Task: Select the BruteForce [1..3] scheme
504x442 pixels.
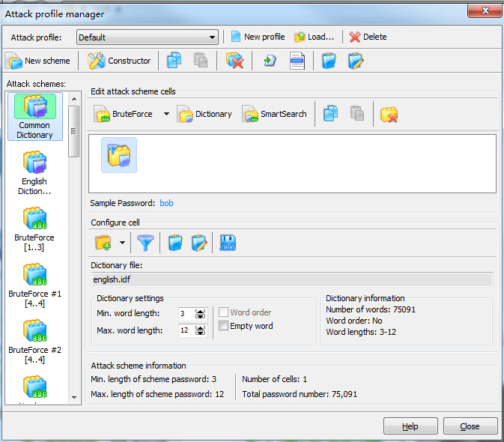Action: coord(34,228)
